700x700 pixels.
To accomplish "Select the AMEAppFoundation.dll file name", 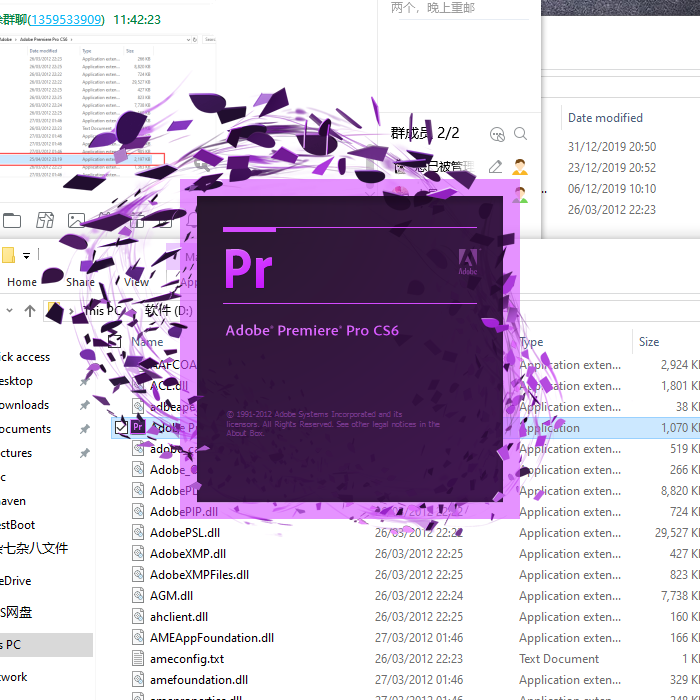I will click(212, 638).
